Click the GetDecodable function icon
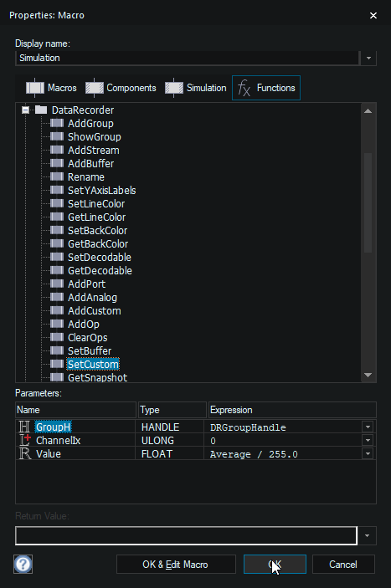This screenshot has height=588, width=391. [x=57, y=270]
